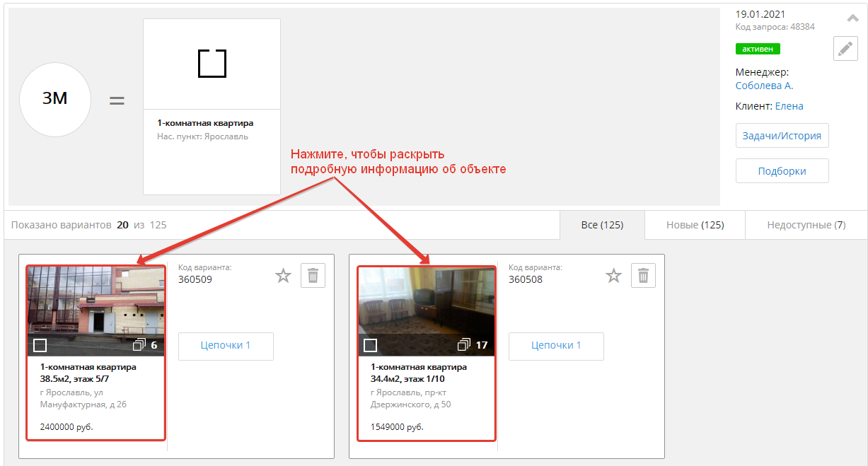Switch to the Новые (125) tab
The width and height of the screenshot is (868, 466).
click(695, 225)
